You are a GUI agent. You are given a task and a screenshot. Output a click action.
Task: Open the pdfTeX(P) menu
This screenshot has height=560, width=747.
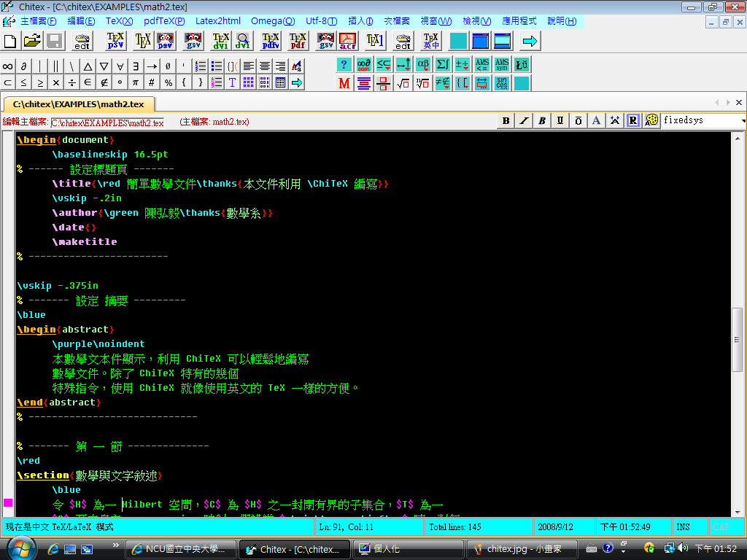pyautogui.click(x=164, y=21)
